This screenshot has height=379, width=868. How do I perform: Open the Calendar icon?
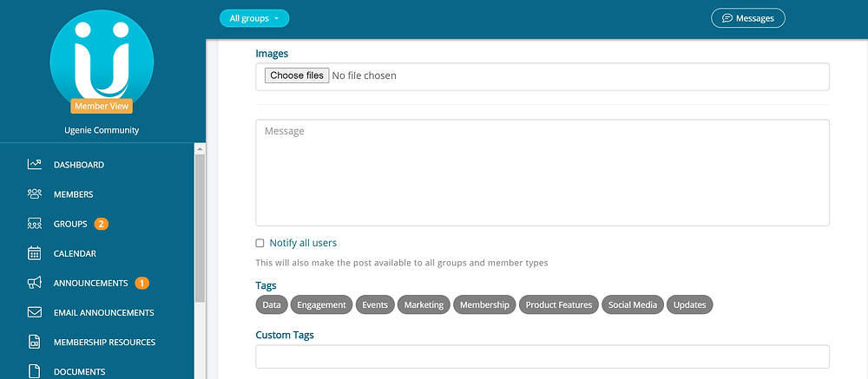(35, 253)
